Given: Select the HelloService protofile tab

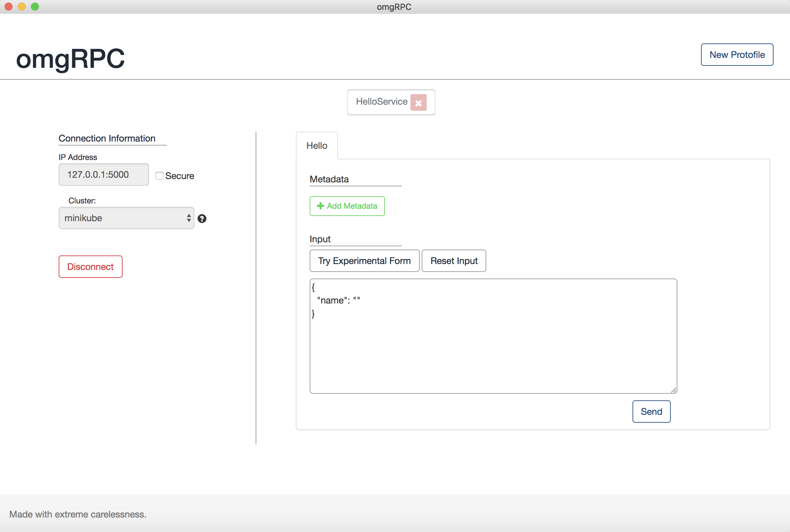Looking at the screenshot, I should point(381,102).
